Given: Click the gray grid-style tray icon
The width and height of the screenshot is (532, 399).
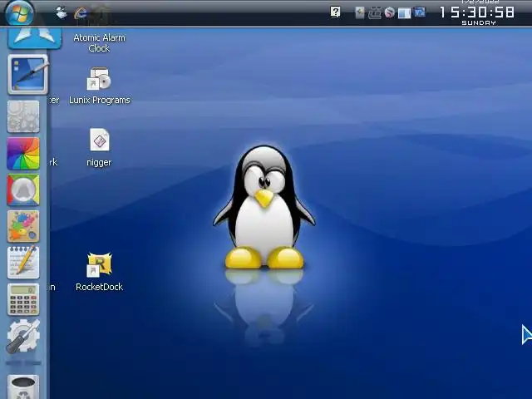Looking at the screenshot, I should [375, 13].
